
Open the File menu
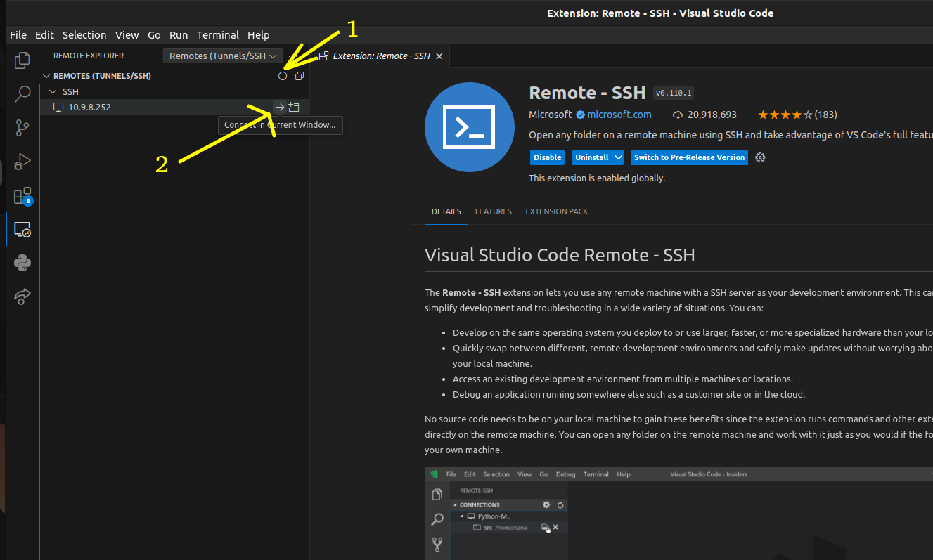pyautogui.click(x=18, y=34)
